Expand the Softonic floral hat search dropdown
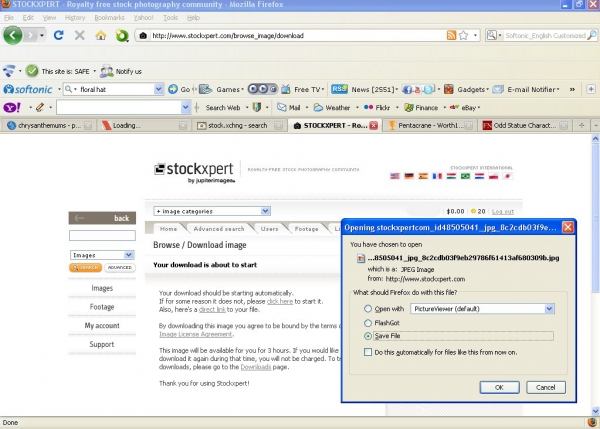Image resolution: width=600 pixels, height=429 pixels. (x=158, y=89)
